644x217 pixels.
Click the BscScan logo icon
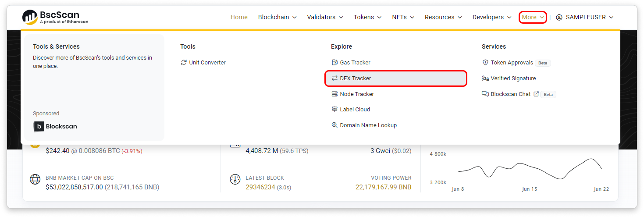point(30,17)
